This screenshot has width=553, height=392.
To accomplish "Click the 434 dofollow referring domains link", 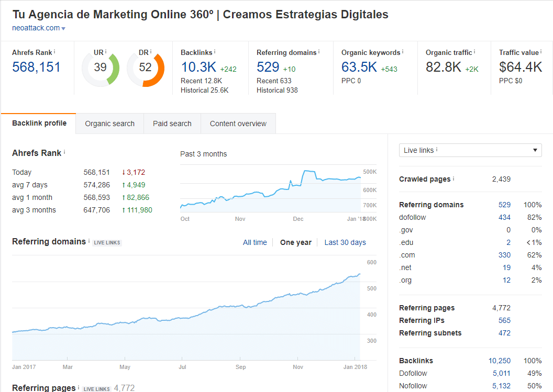I will [x=503, y=217].
